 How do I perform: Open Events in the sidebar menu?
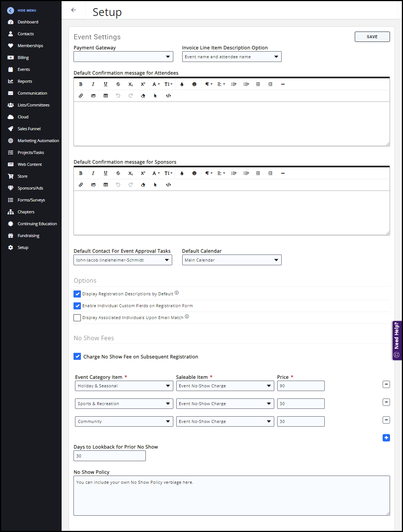(x=24, y=69)
